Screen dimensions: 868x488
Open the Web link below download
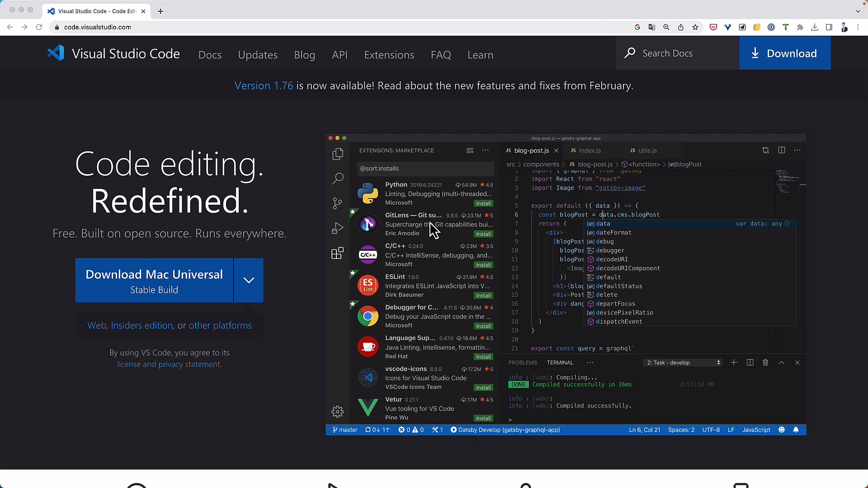coord(97,325)
